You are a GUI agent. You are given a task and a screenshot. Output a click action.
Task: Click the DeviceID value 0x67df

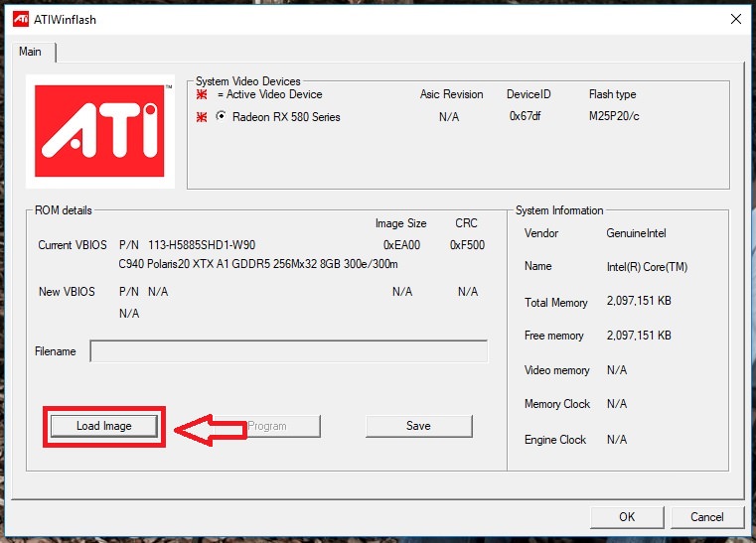point(526,116)
